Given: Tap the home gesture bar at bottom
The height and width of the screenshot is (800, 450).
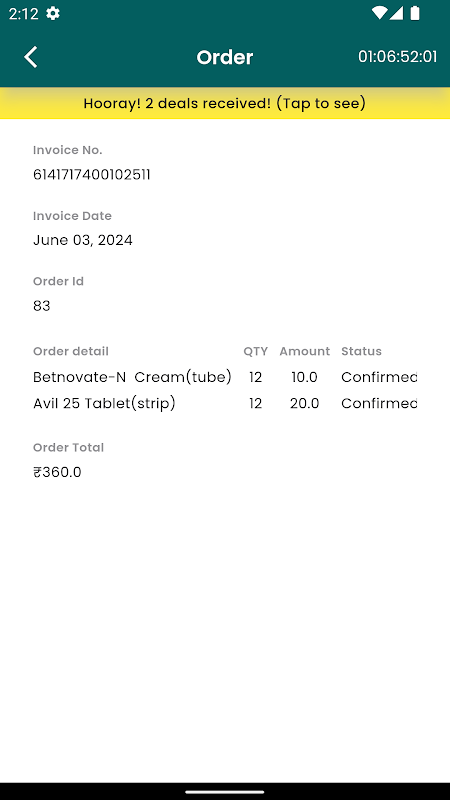Looking at the screenshot, I should 225,792.
